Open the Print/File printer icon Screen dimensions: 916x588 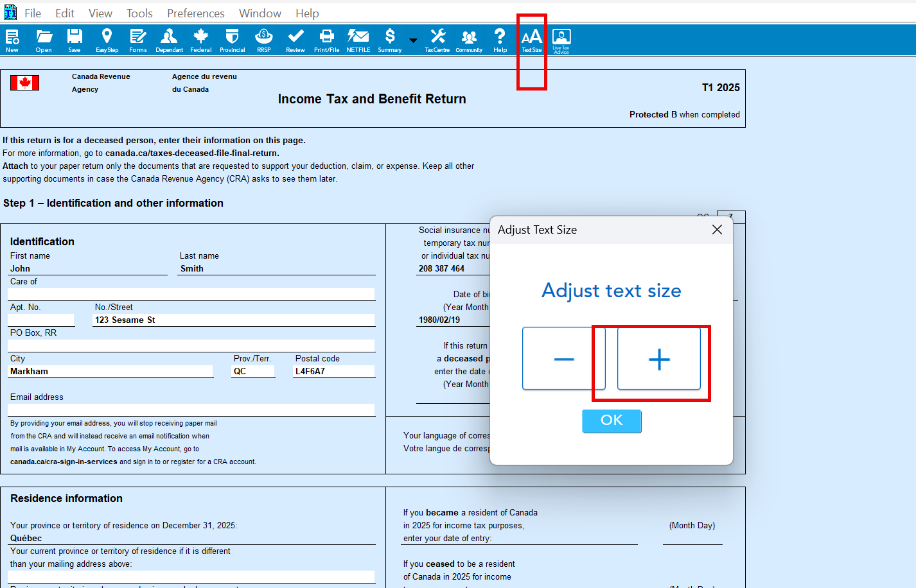(326, 40)
